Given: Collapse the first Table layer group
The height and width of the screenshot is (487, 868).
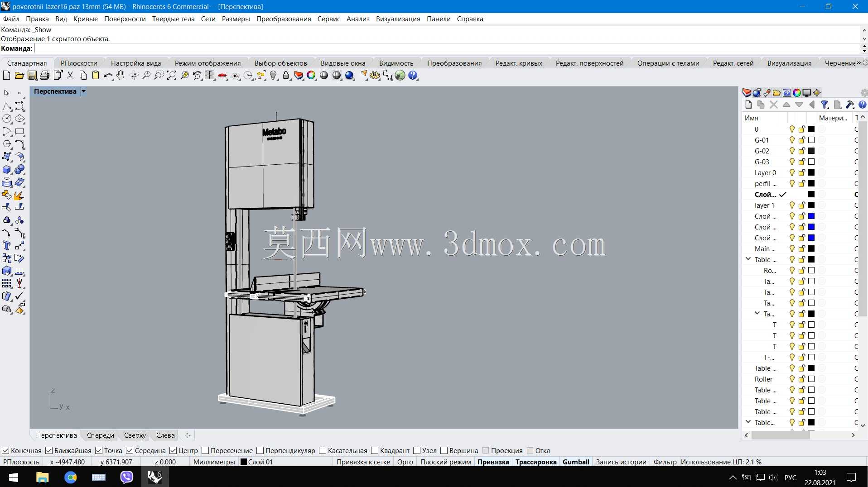Looking at the screenshot, I should point(748,259).
